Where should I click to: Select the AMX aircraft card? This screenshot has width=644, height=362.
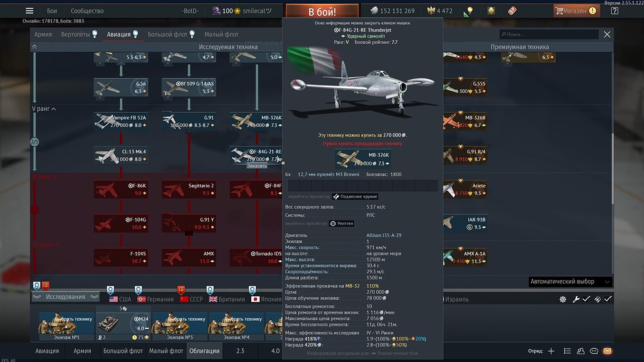(189, 258)
